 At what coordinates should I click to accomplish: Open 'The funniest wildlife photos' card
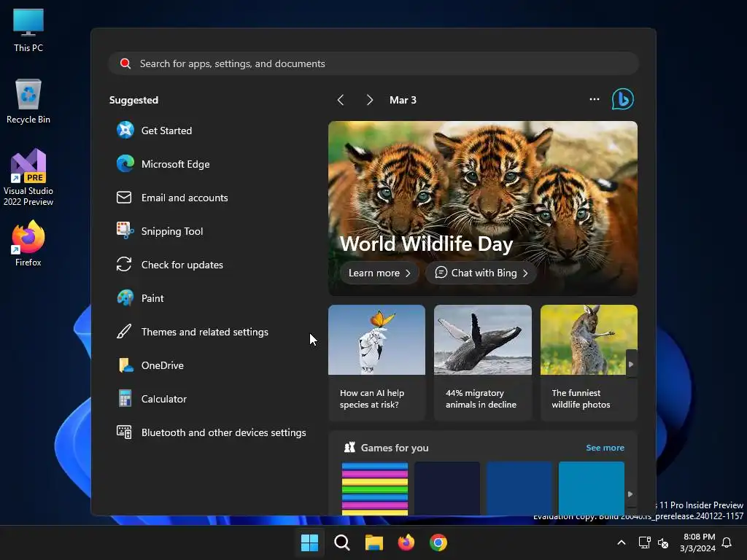589,363
